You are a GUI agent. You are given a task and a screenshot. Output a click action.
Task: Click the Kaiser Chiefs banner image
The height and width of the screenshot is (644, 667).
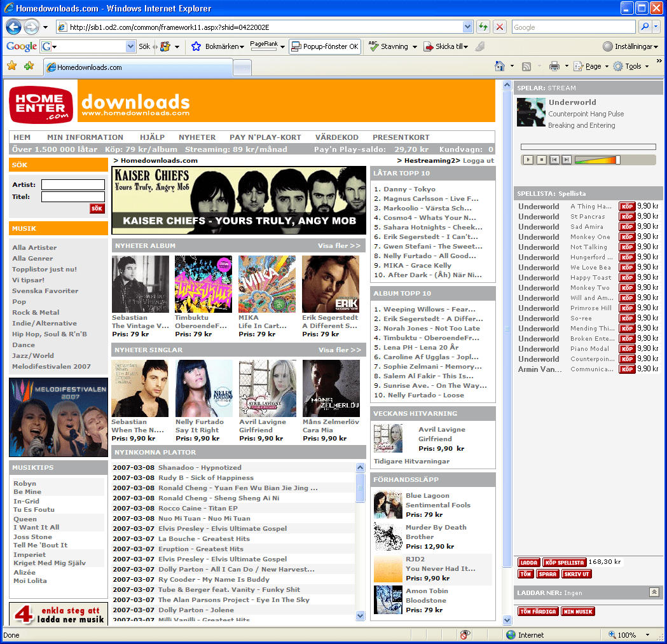238,200
